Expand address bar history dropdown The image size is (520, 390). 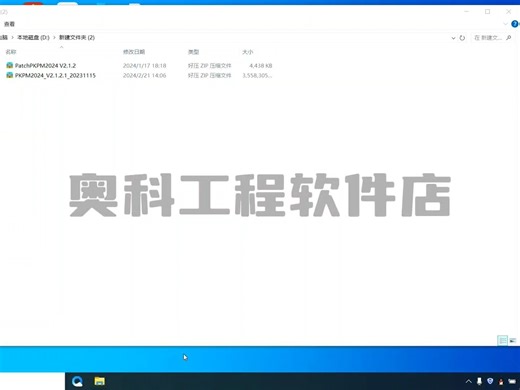pyautogui.click(x=453, y=38)
